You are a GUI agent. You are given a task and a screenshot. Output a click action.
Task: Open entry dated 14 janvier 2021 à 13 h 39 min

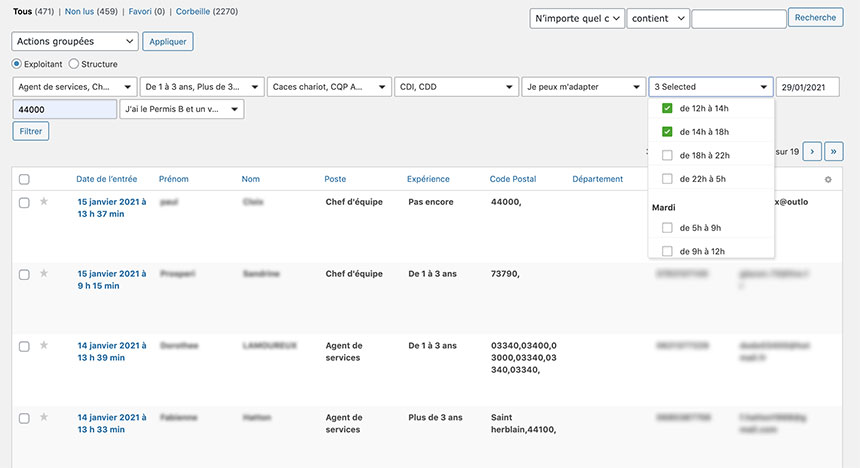coord(112,352)
